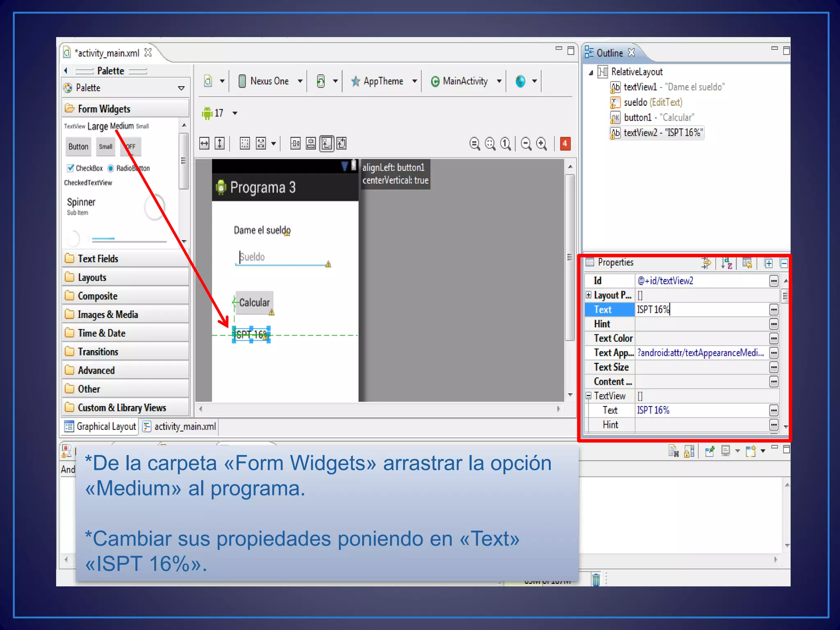The image size is (840, 630).
Task: Select the OFF toggle widget in palette
Action: [x=130, y=147]
